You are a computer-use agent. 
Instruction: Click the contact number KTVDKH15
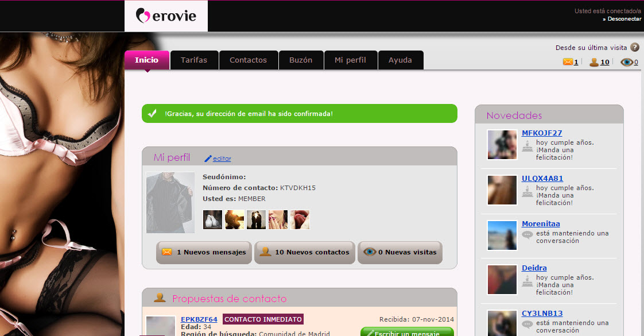(298, 188)
